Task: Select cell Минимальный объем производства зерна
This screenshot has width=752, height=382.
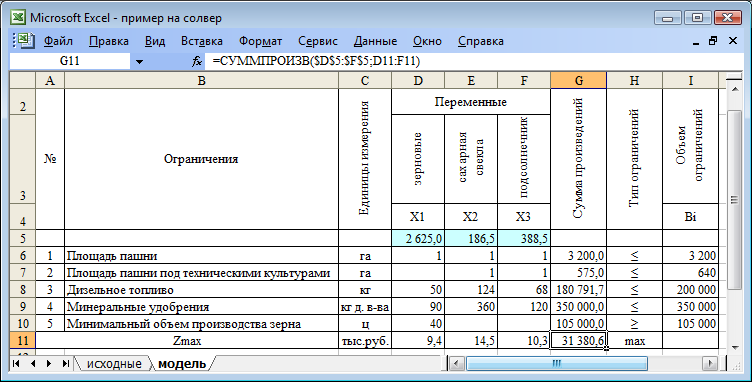Action: (201, 324)
